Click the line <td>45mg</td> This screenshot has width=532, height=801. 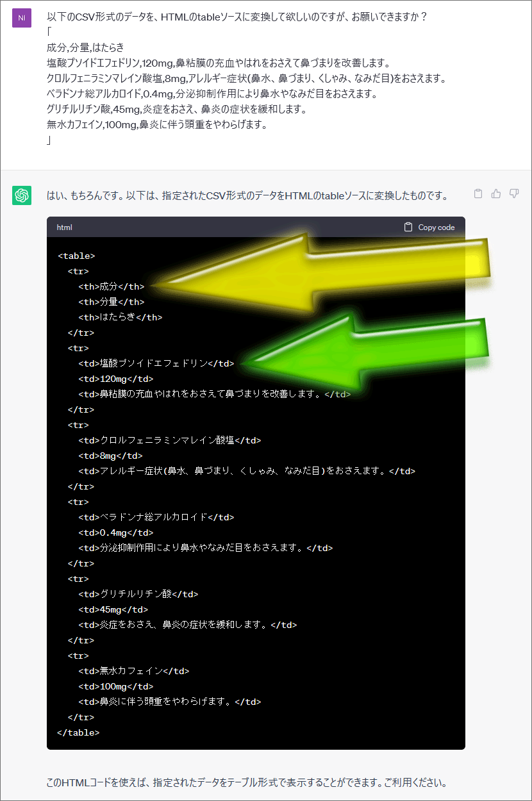[x=113, y=609]
